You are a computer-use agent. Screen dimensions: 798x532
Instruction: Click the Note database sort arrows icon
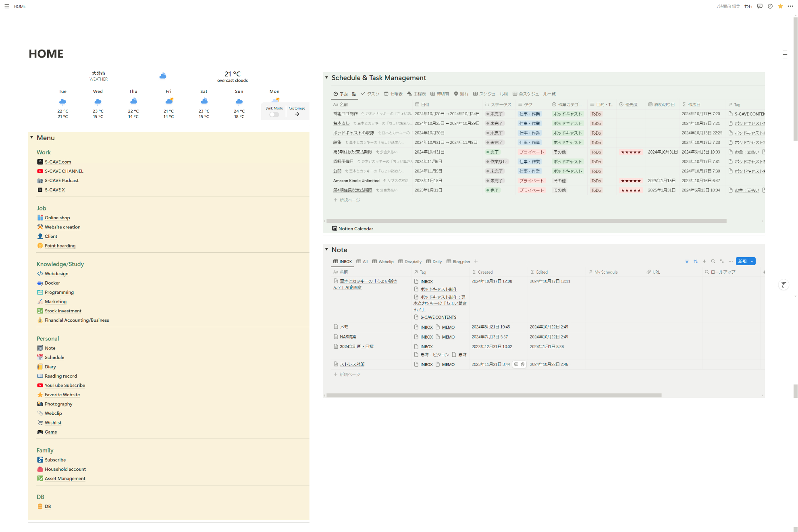(x=696, y=262)
